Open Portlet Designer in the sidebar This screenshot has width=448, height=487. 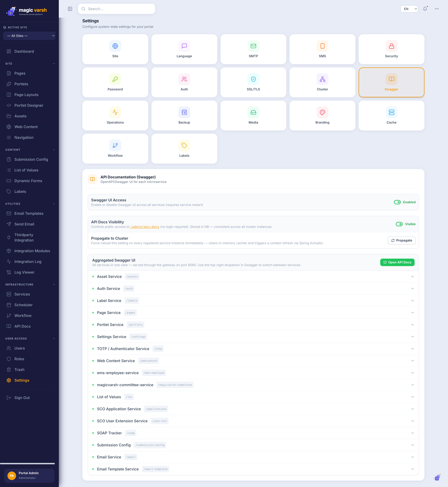[x=29, y=105]
